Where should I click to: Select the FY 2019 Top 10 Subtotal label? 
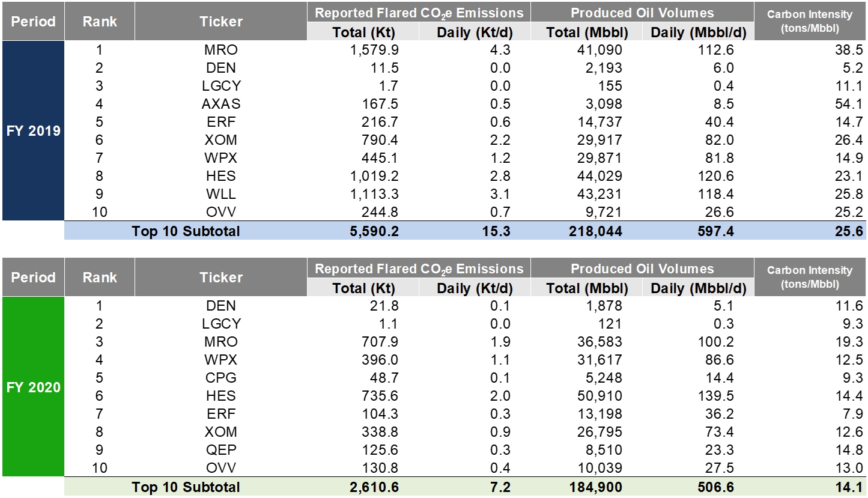click(x=186, y=231)
